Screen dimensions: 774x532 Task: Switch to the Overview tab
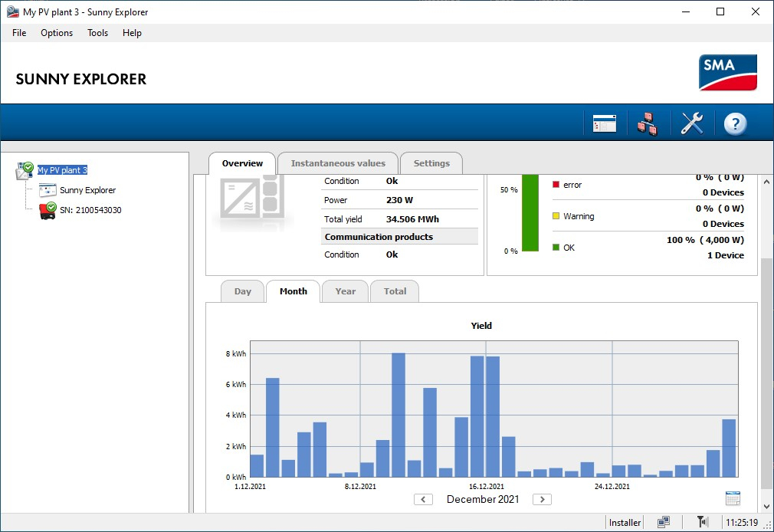tap(242, 163)
